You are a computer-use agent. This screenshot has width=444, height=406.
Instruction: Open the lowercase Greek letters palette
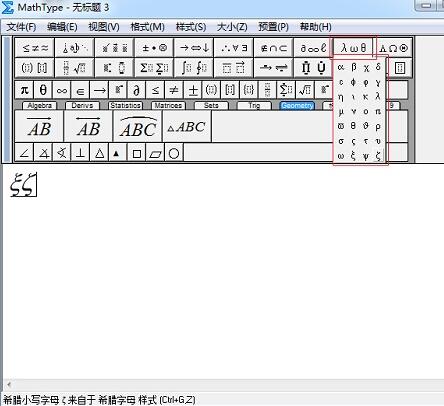click(x=353, y=48)
